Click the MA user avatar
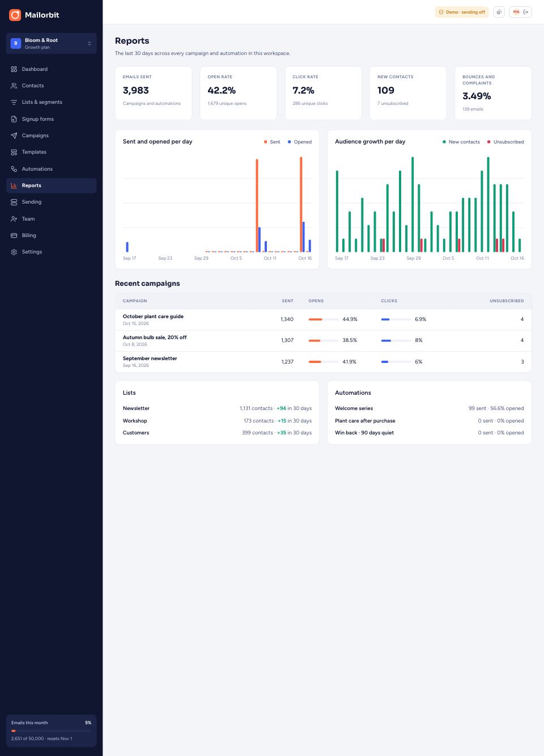Screen dimensions: 544x756 (516, 12)
